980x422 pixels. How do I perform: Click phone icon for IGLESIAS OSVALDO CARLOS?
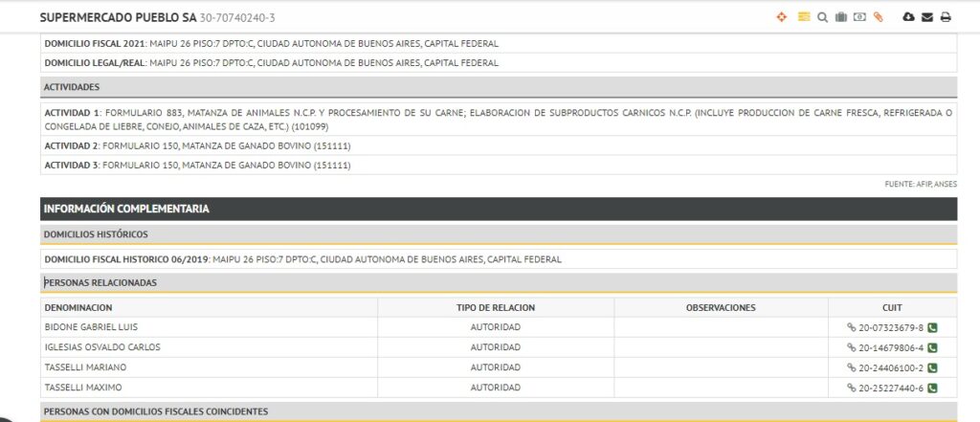coord(932,347)
